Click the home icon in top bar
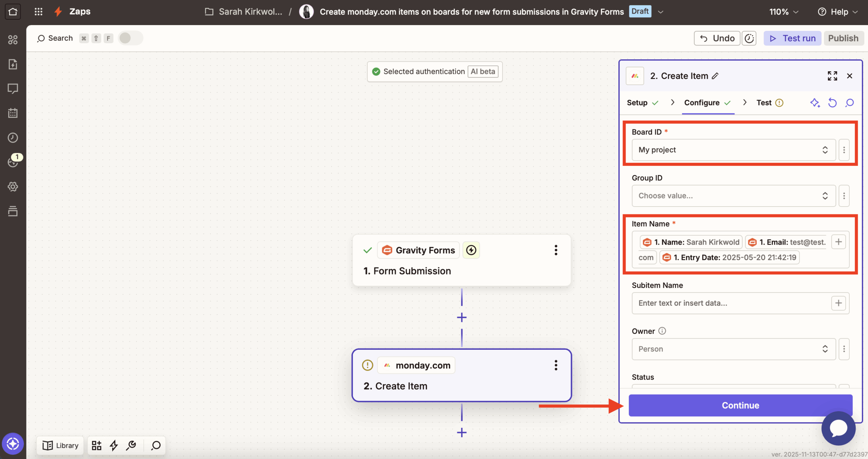Screen dimensions: 868x459 (x=13, y=12)
